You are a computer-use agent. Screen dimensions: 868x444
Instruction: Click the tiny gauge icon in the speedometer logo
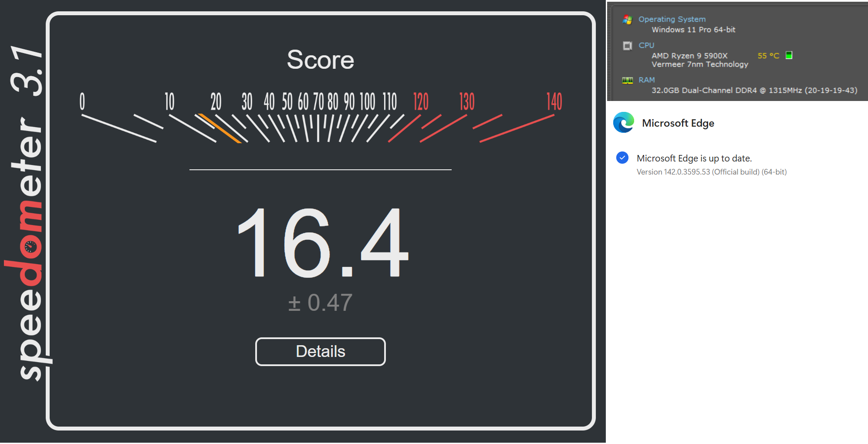pyautogui.click(x=30, y=247)
